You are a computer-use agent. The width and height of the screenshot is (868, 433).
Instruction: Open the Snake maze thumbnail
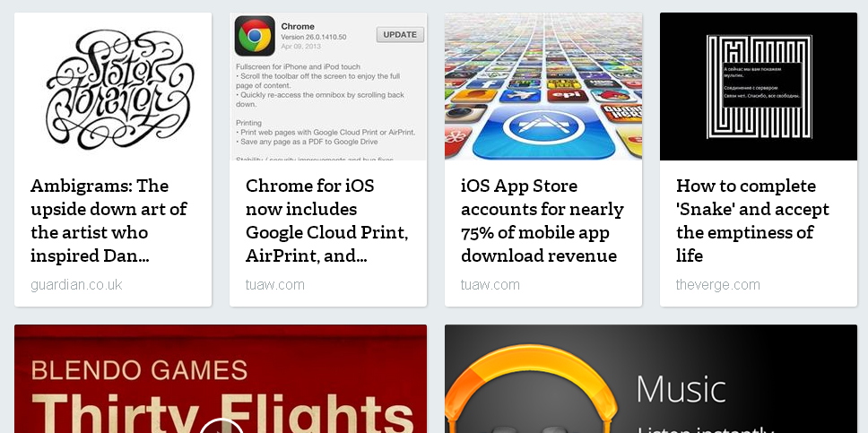click(x=759, y=86)
